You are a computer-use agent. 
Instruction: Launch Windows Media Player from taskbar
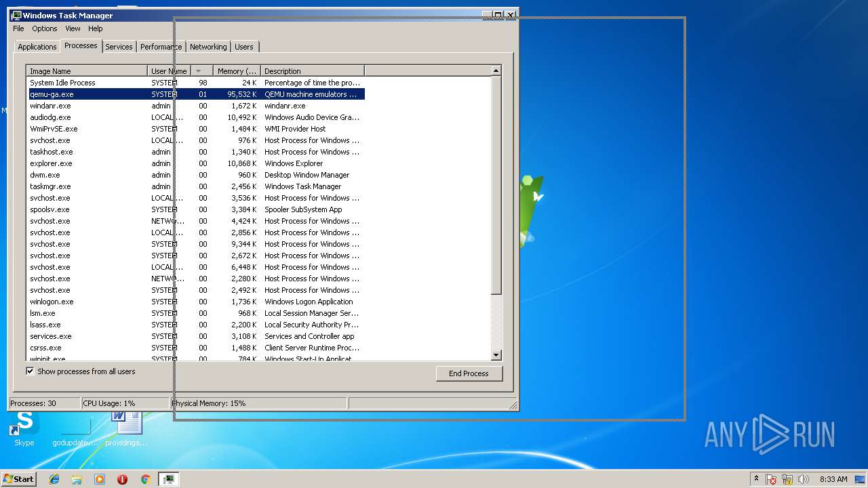pos(100,479)
